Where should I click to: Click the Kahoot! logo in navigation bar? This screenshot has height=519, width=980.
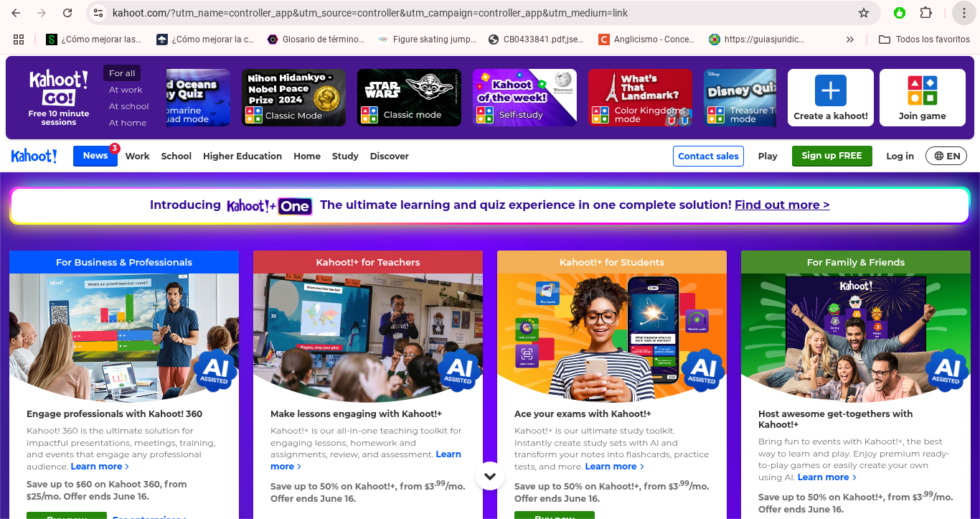(34, 156)
